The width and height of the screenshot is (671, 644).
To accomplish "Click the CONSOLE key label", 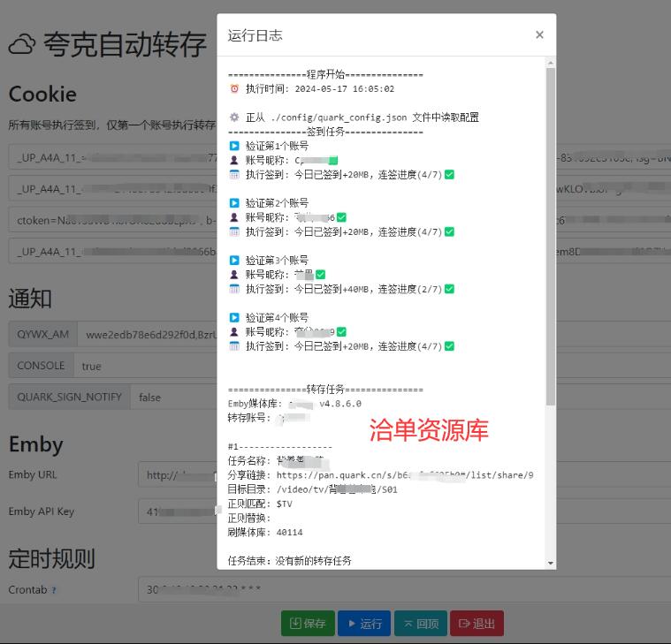I will pos(41,366).
